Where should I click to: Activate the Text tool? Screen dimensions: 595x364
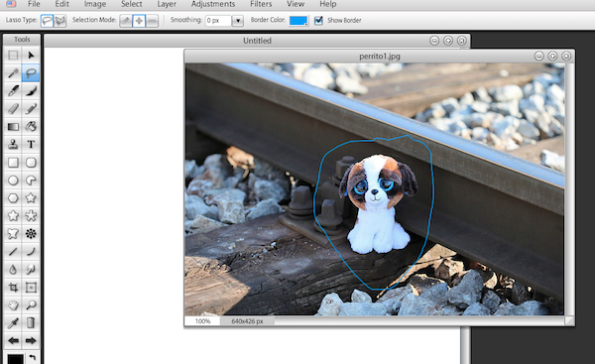pyautogui.click(x=31, y=144)
